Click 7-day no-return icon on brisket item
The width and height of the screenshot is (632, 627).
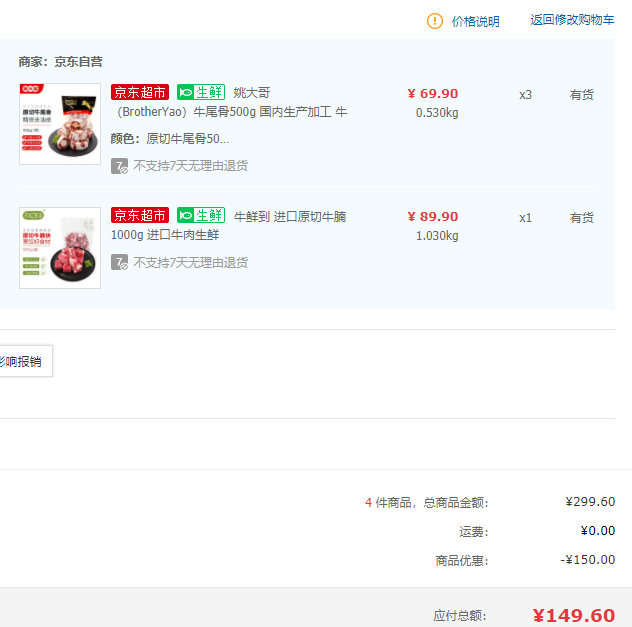119,262
